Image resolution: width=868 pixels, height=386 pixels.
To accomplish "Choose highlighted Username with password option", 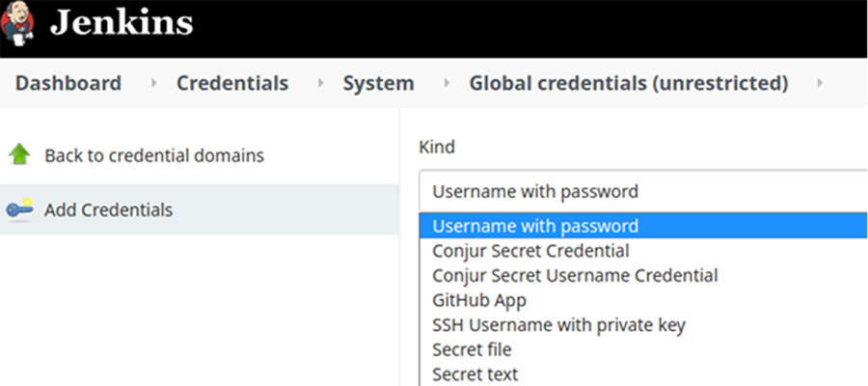I will coord(643,226).
